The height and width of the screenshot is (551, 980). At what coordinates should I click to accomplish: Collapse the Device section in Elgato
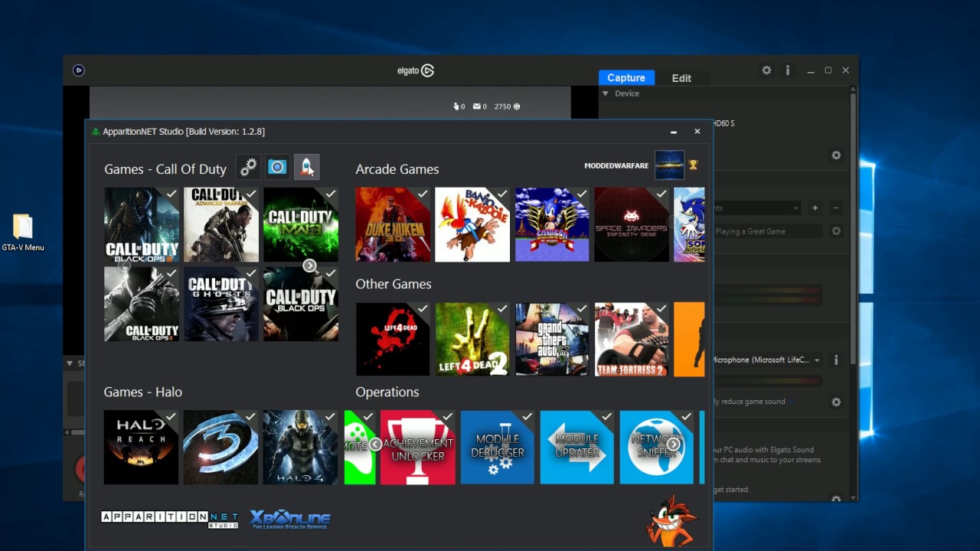[606, 93]
